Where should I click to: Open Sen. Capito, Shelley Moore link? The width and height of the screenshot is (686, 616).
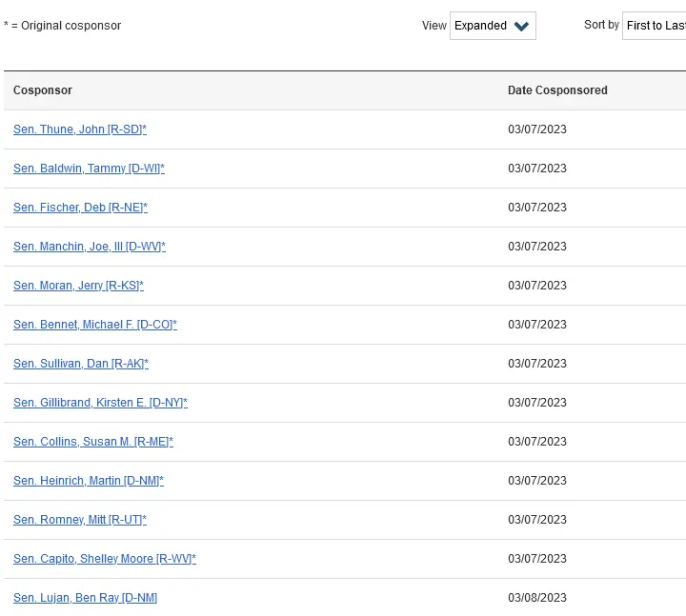tap(104, 559)
